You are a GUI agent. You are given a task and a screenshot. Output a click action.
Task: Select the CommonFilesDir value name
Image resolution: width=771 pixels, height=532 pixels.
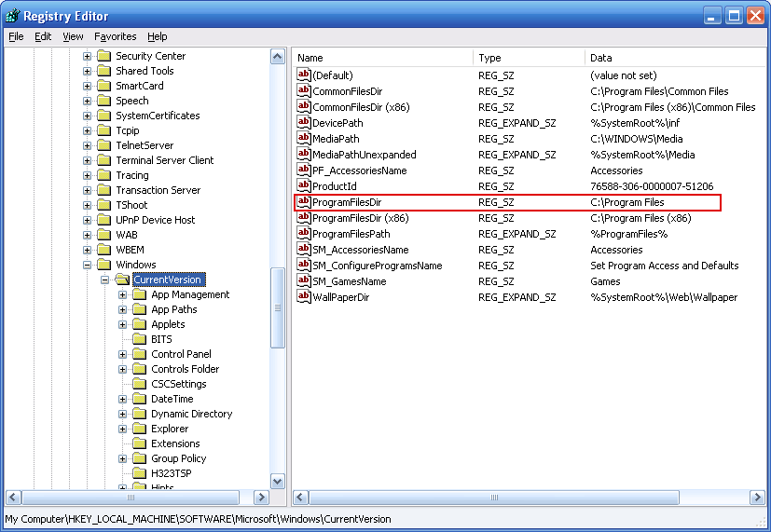click(x=347, y=91)
